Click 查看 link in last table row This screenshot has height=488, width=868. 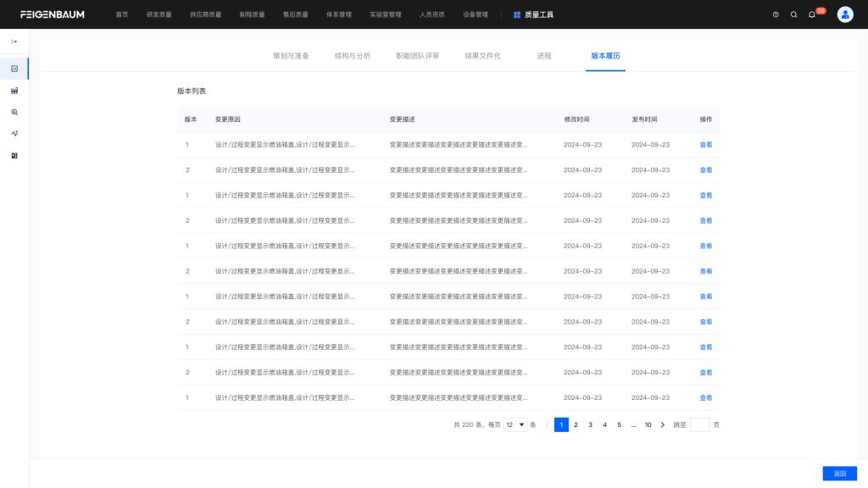706,398
